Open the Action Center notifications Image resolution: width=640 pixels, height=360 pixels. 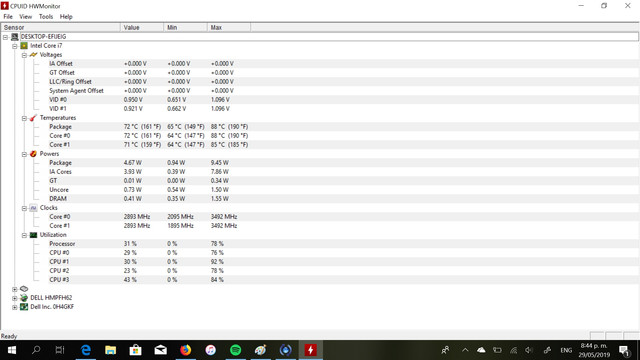624,350
